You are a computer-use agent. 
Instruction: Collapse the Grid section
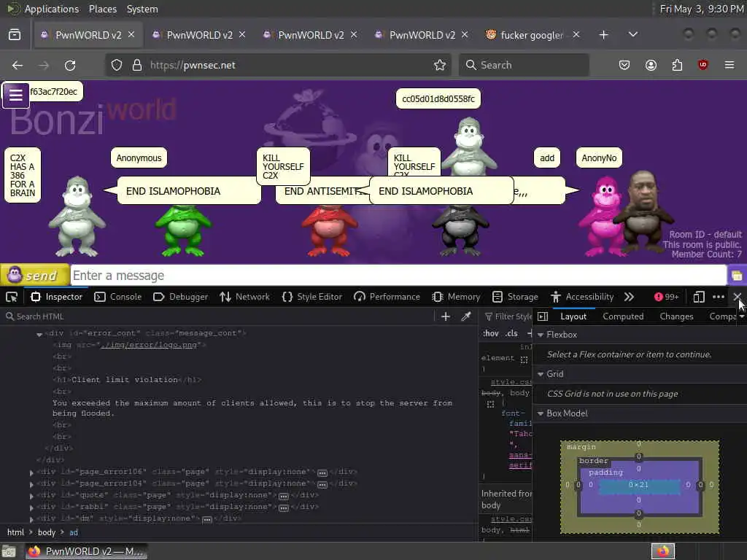(541, 374)
